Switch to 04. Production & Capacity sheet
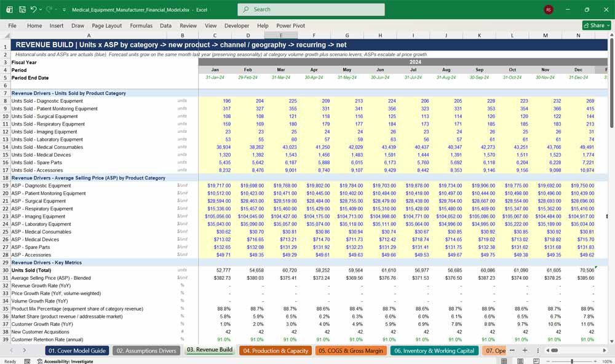This screenshot has height=364, width=615. 276,350
